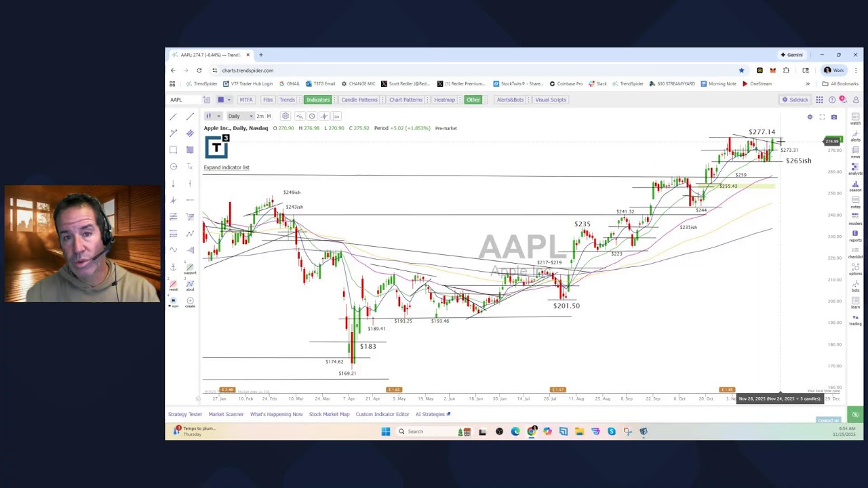
Task: Click Expand indicator list link
Action: [x=226, y=167]
